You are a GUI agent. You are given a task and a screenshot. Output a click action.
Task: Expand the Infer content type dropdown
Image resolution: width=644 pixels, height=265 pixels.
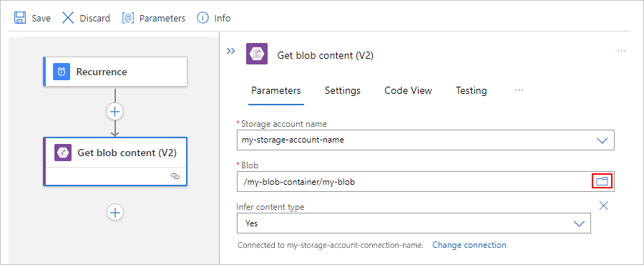pyautogui.click(x=579, y=223)
